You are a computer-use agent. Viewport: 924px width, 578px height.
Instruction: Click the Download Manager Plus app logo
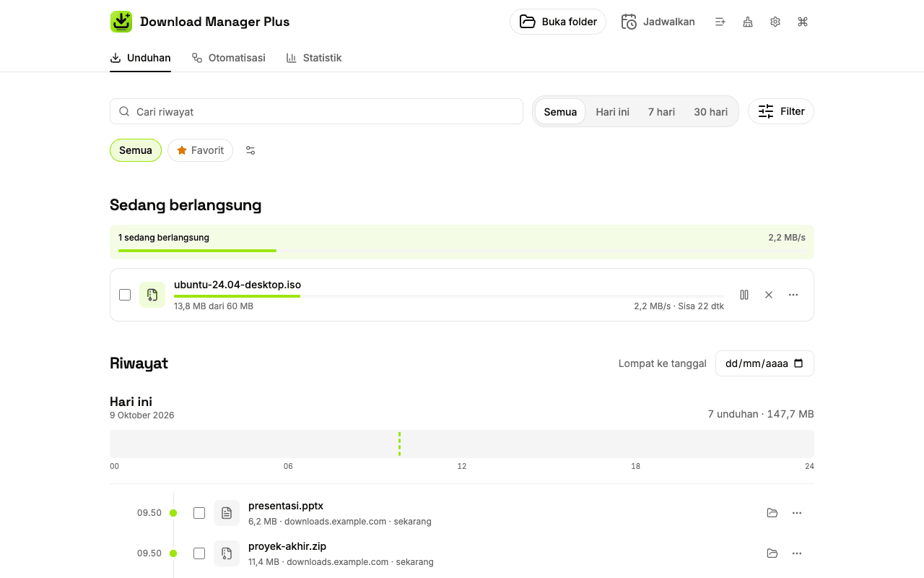click(x=121, y=22)
